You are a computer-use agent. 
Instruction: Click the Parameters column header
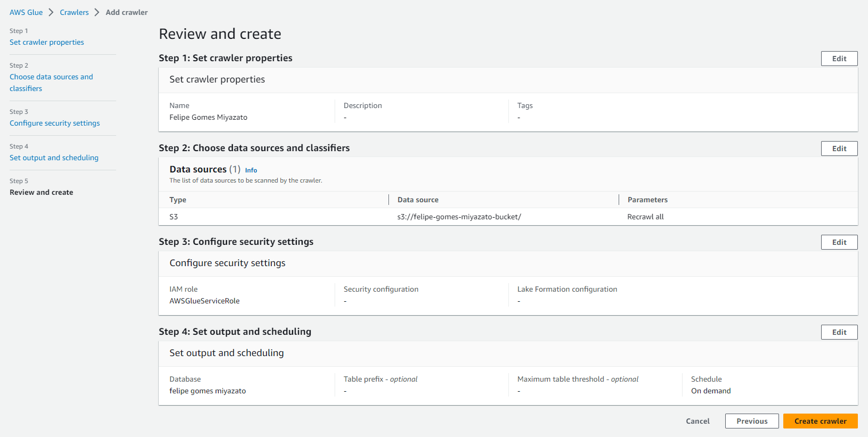click(x=647, y=200)
